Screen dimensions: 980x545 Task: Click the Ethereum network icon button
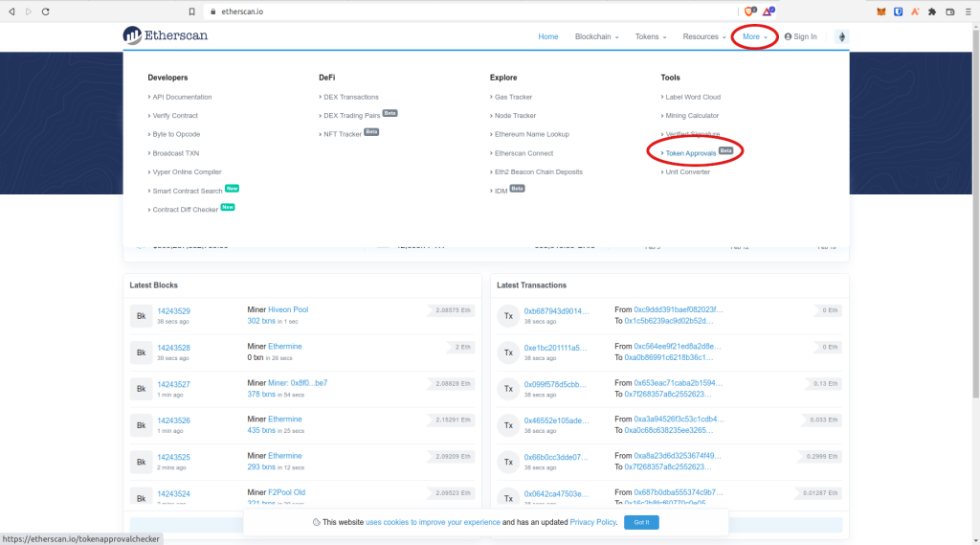[842, 37]
